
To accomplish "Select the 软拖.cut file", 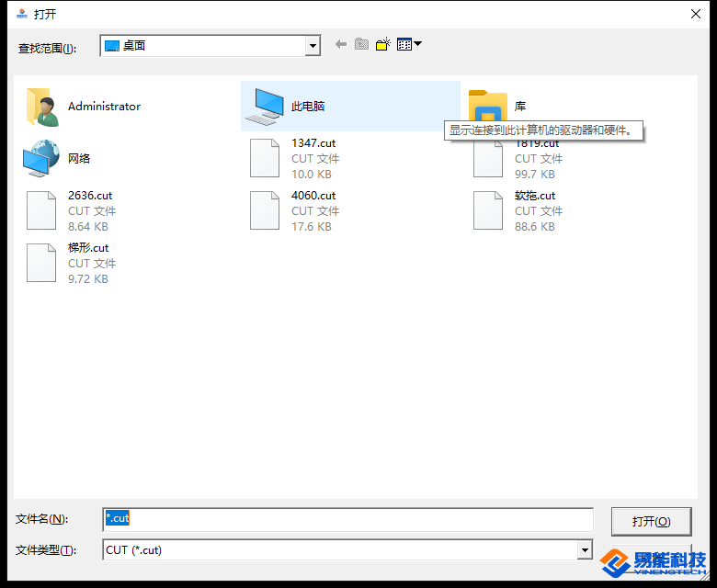I will (x=535, y=196).
